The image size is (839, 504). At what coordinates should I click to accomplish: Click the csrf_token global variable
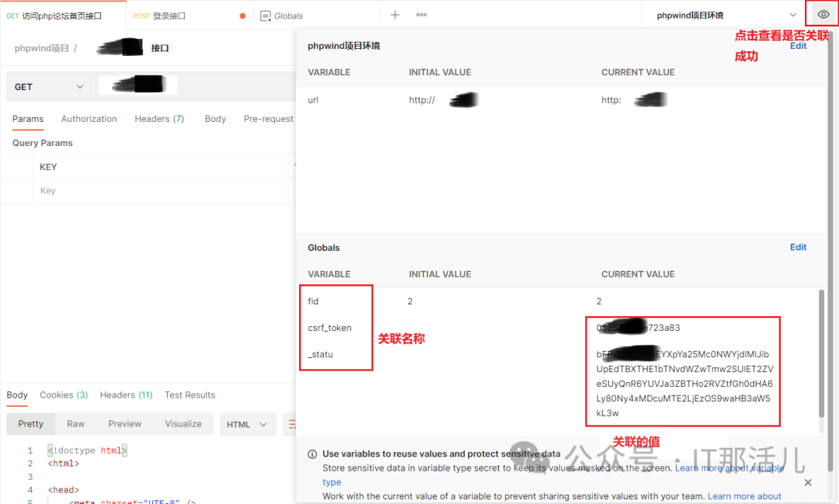pos(329,328)
